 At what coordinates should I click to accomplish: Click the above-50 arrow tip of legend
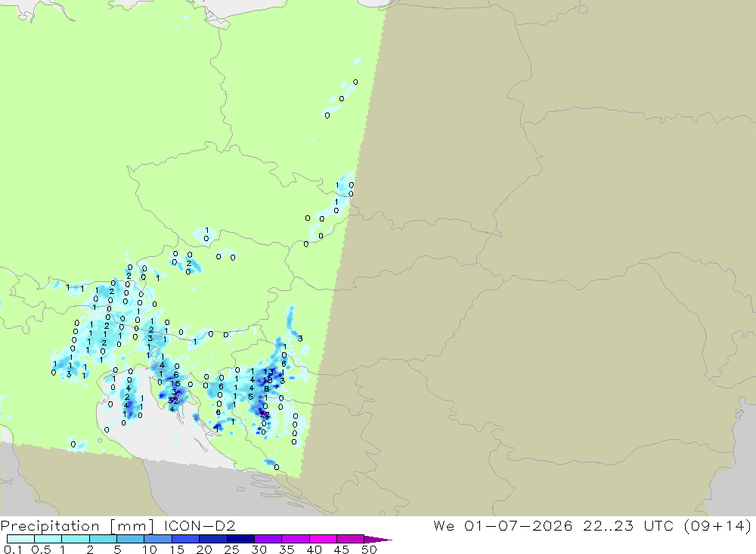pos(379,540)
